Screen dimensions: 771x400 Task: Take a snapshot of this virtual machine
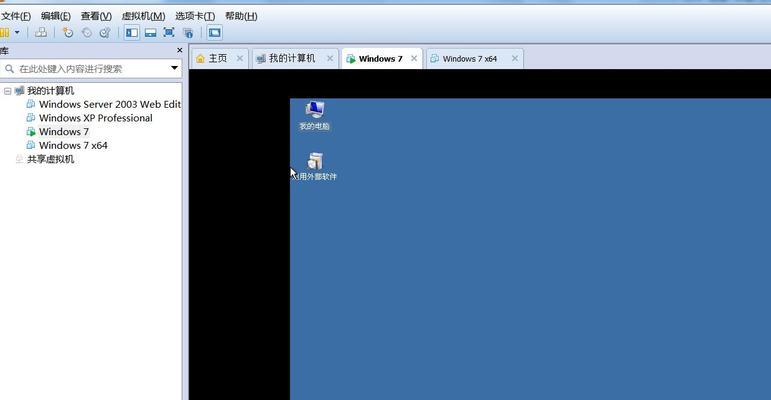click(x=67, y=33)
